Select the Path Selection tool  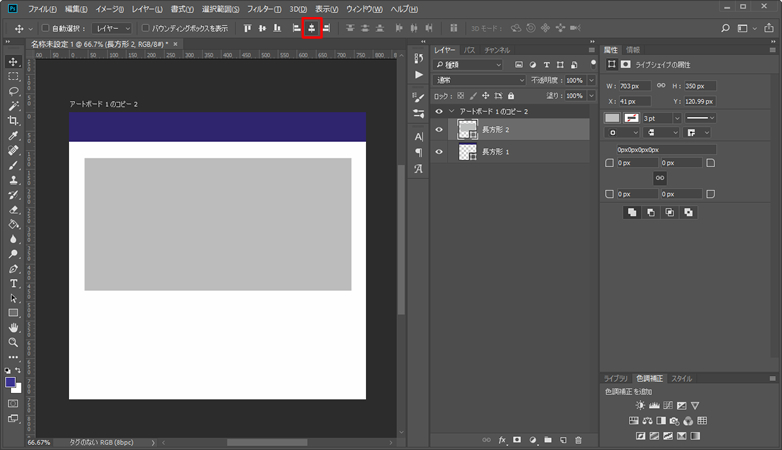coord(13,298)
